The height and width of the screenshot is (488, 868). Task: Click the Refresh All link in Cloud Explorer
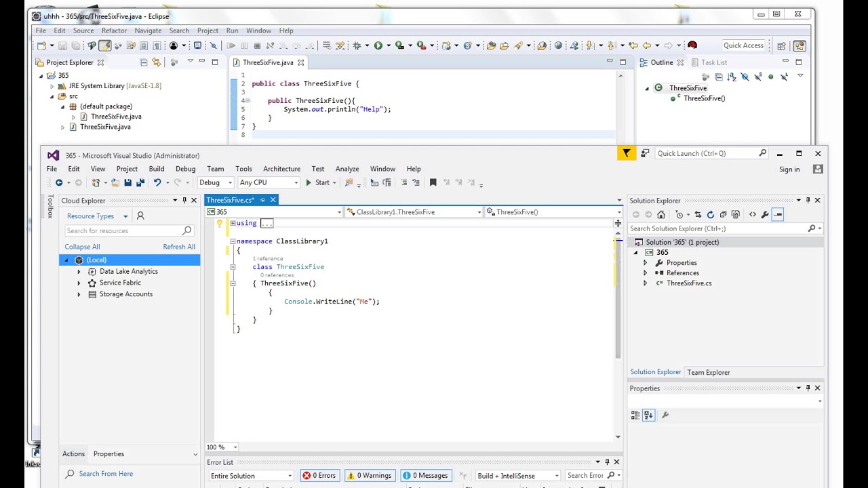point(179,247)
